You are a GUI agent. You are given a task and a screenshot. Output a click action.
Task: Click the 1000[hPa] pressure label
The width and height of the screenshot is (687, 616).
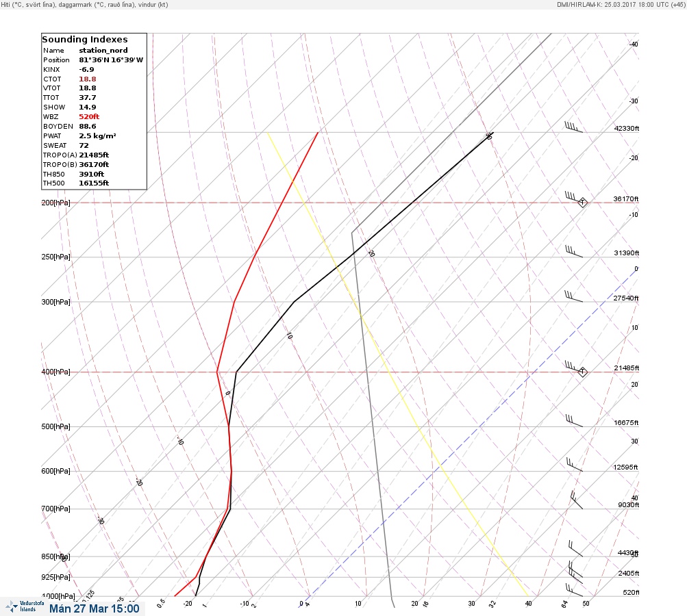click(58, 596)
